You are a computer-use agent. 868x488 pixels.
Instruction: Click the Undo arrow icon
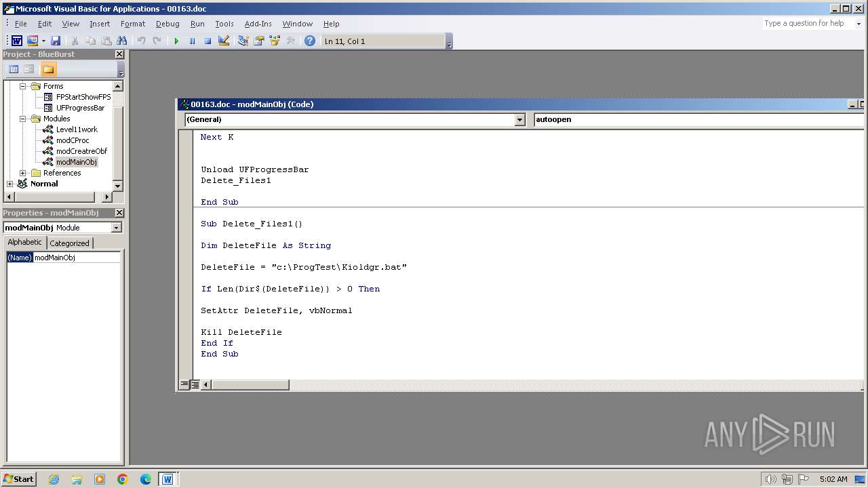141,41
